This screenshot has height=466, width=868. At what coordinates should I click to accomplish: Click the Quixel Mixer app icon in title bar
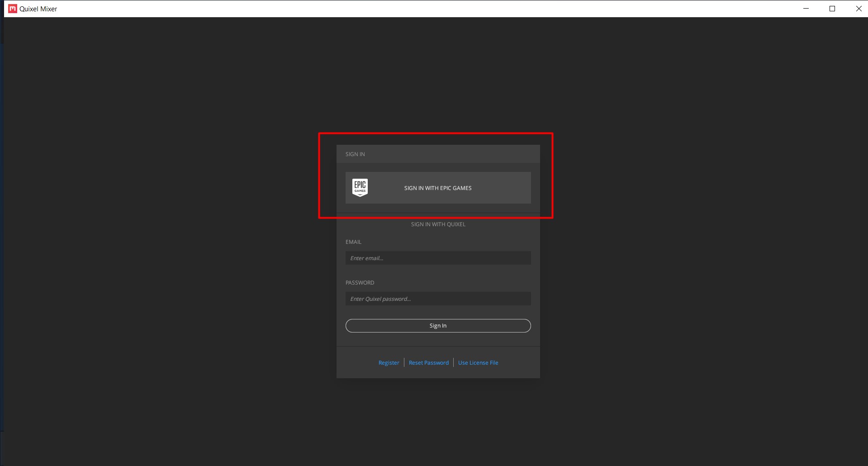(x=13, y=9)
